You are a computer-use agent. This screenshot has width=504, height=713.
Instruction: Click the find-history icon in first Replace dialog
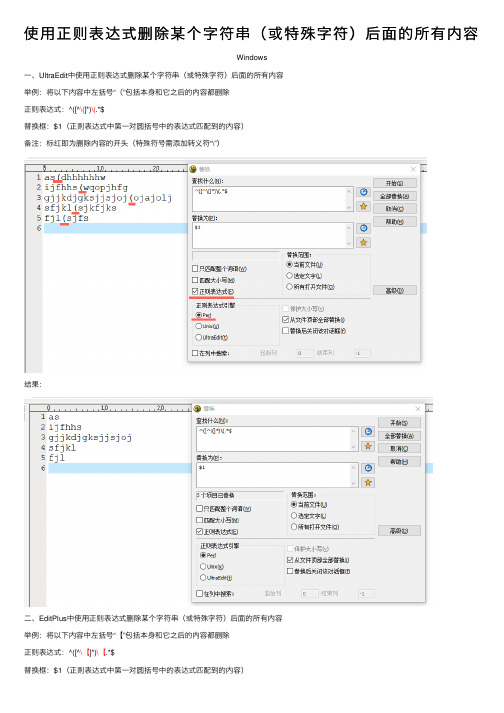click(x=363, y=192)
